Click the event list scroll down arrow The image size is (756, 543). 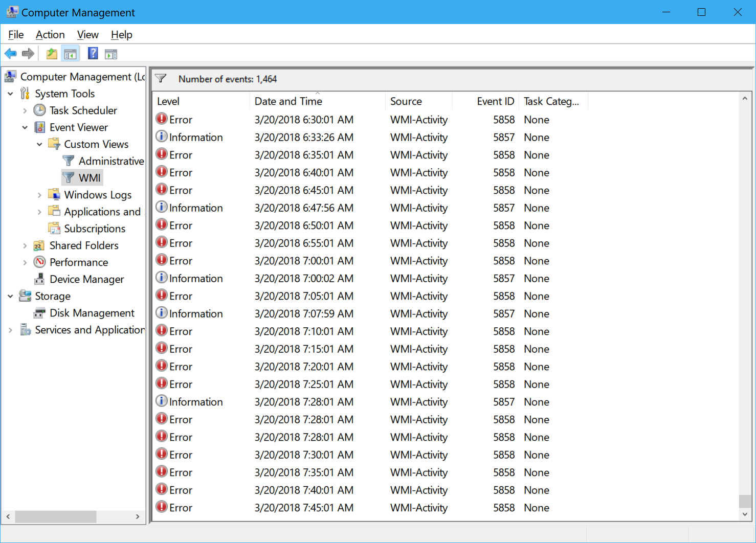point(745,514)
